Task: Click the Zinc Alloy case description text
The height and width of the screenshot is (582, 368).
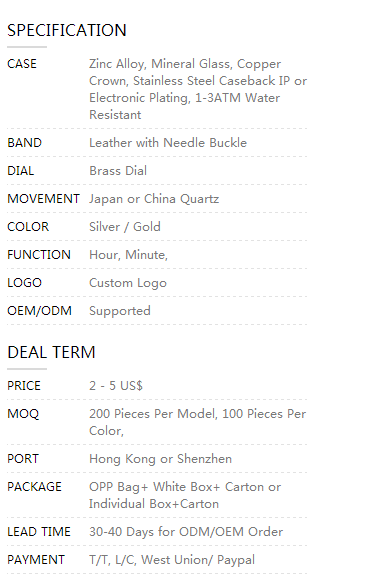Action: click(x=198, y=89)
